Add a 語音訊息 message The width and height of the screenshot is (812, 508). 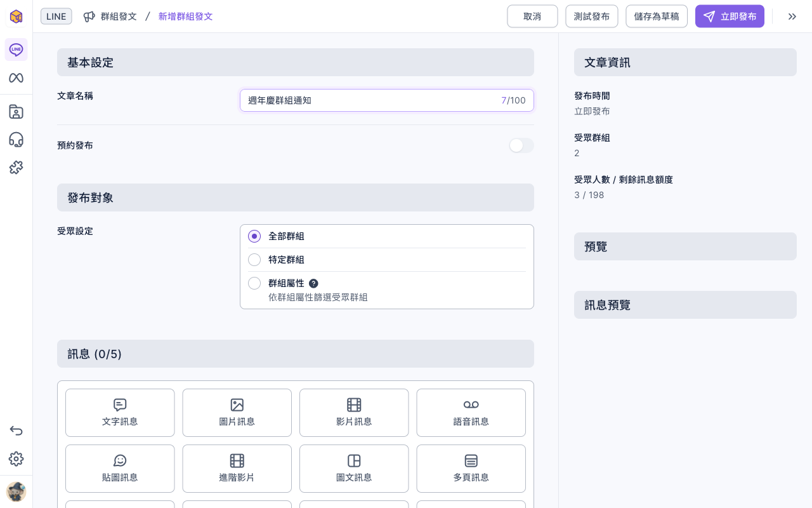[x=471, y=413]
